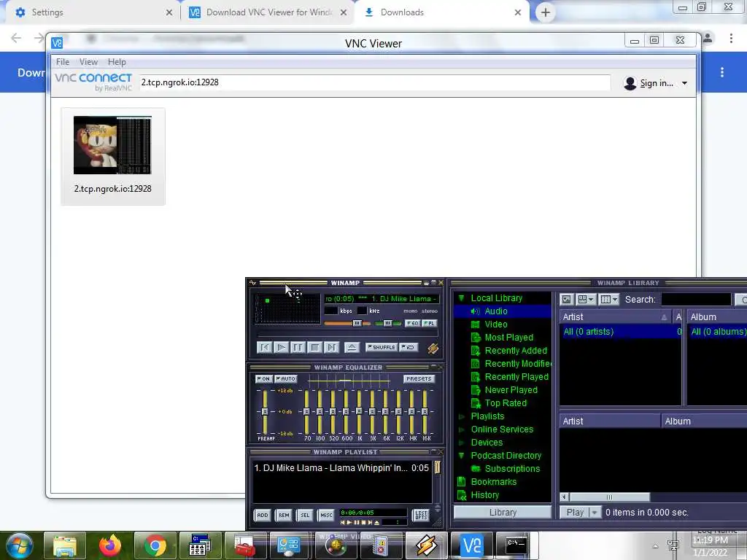Play the track in Winamp

(x=281, y=348)
